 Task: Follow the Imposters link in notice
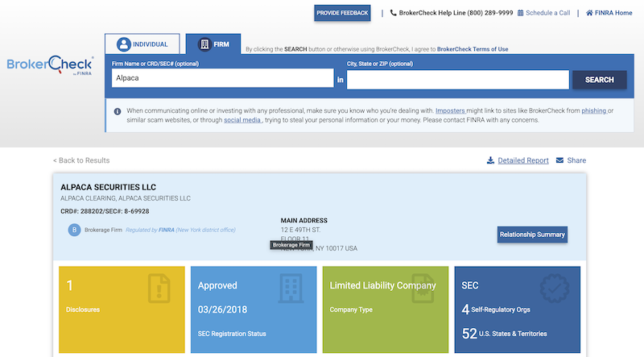[x=450, y=110]
